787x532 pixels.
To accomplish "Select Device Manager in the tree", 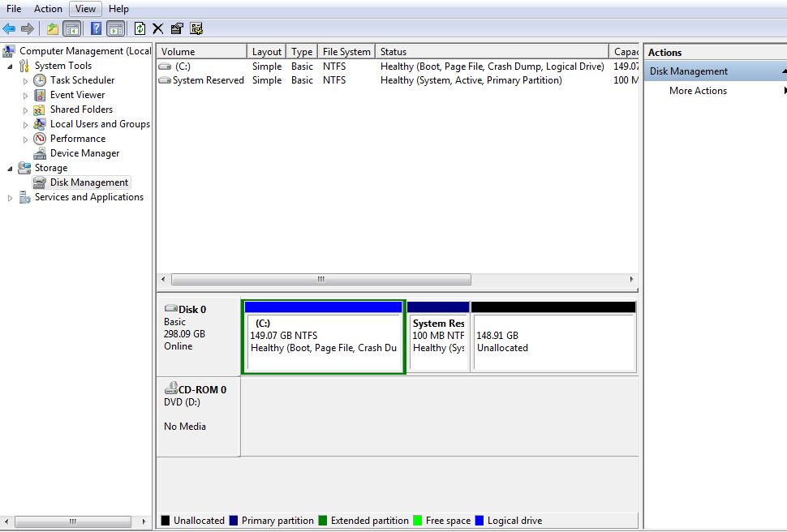I will 84,153.
